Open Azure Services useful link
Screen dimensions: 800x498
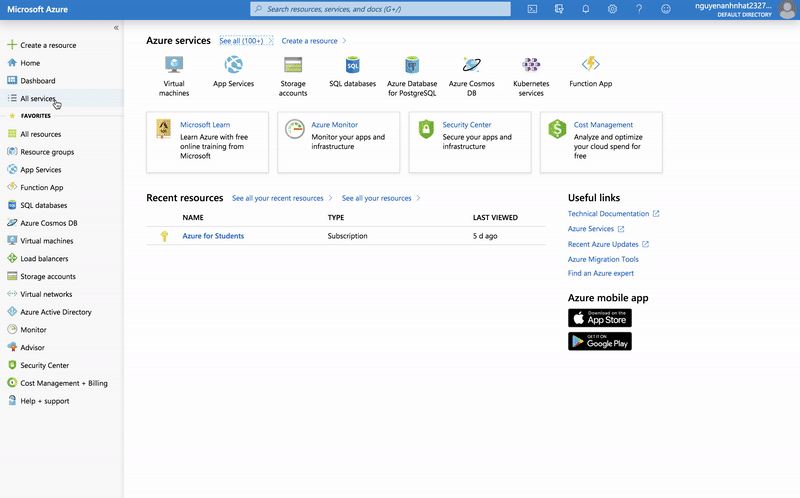pyautogui.click(x=596, y=229)
